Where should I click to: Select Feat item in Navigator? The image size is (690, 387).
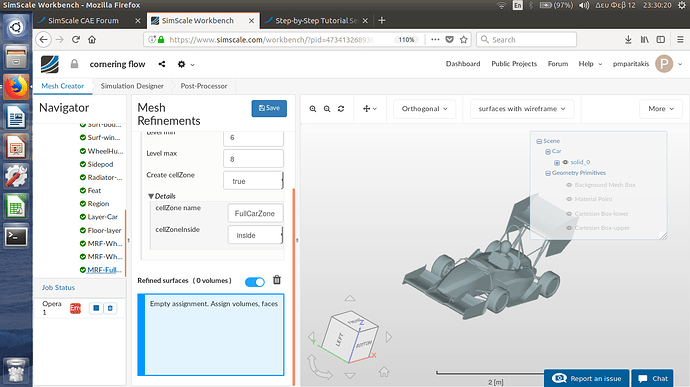91,191
